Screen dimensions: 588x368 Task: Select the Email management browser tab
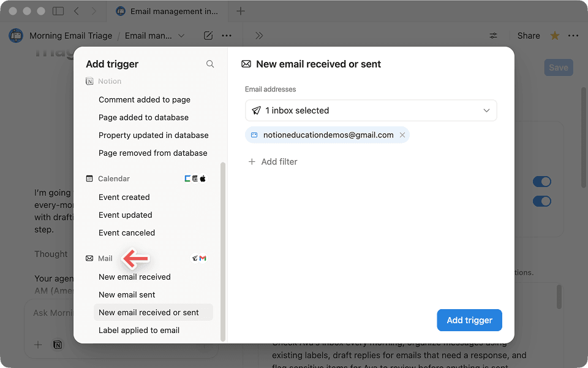click(x=165, y=10)
